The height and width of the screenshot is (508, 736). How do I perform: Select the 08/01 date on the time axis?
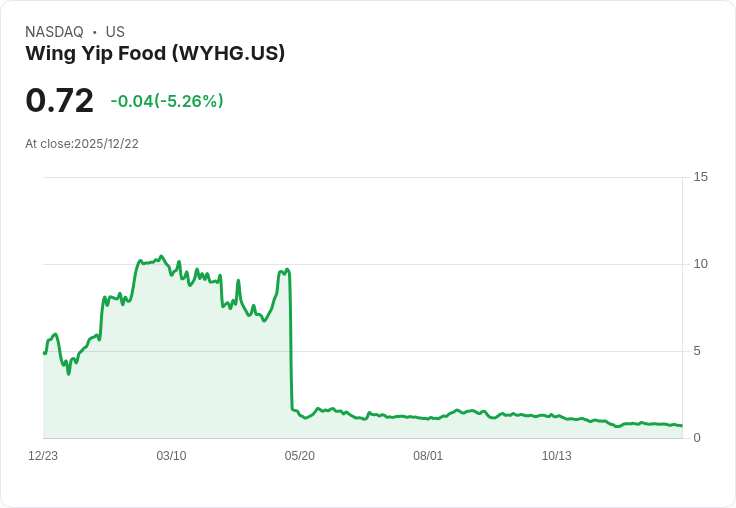click(428, 456)
